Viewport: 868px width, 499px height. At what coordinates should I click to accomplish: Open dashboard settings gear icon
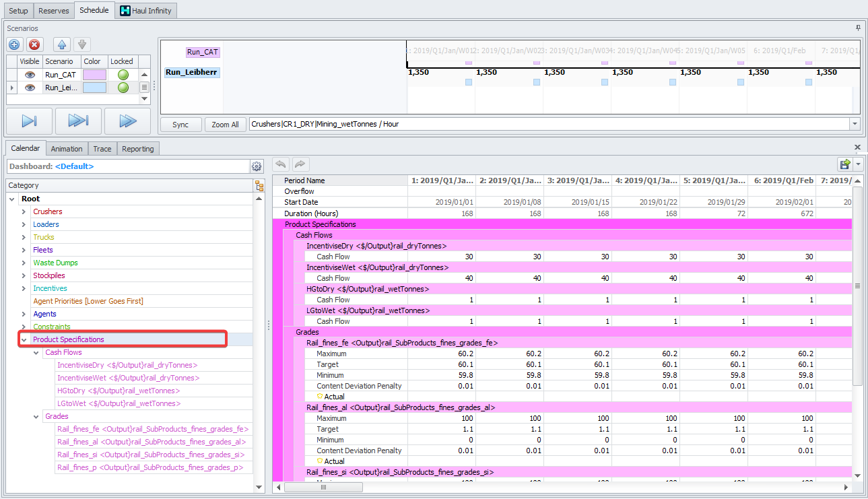(257, 166)
